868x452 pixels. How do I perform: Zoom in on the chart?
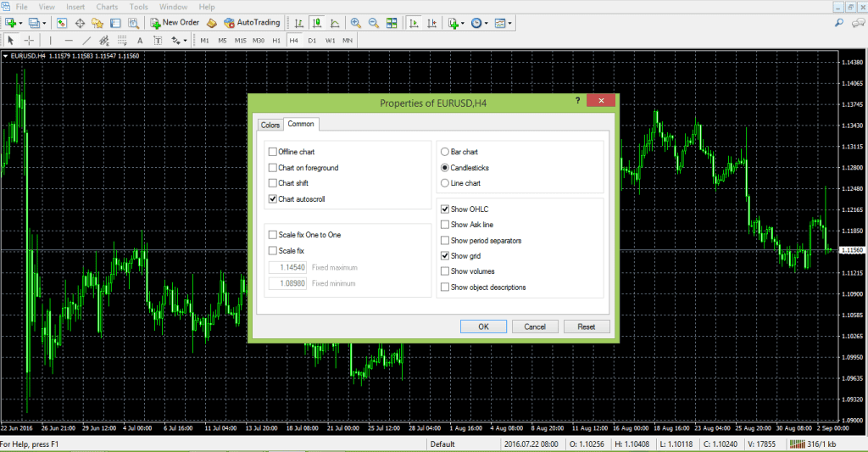356,23
